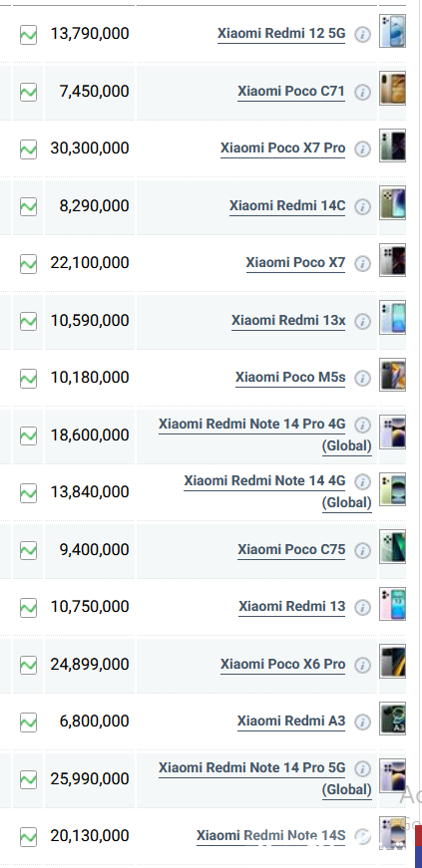Open price chart for Xiaomi Redmi 12 5G
This screenshot has width=422, height=868.
pos(28,34)
